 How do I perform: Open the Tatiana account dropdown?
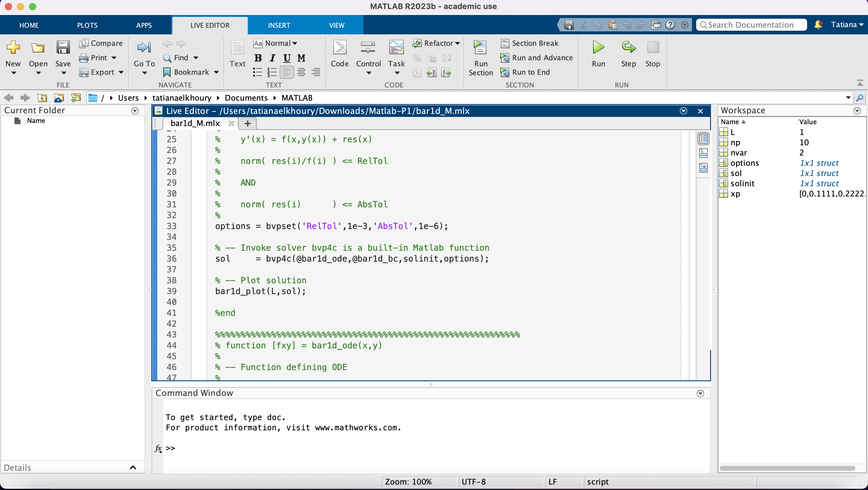846,25
